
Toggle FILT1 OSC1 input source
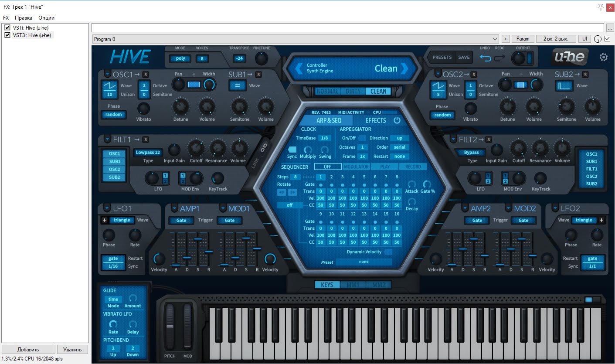click(x=114, y=153)
